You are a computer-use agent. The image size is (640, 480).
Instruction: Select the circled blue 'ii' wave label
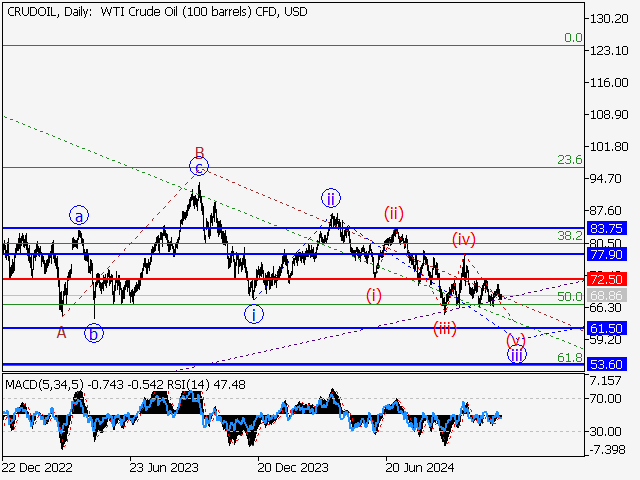pos(331,198)
